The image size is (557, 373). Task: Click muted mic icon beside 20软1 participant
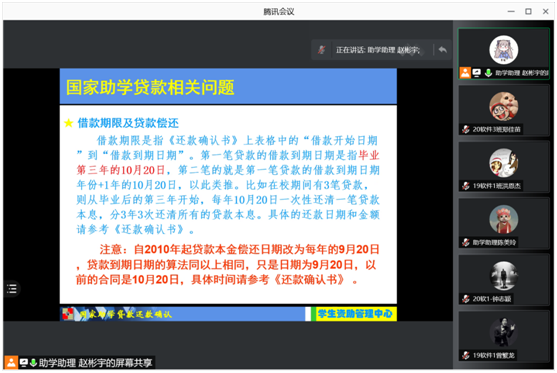point(466,299)
